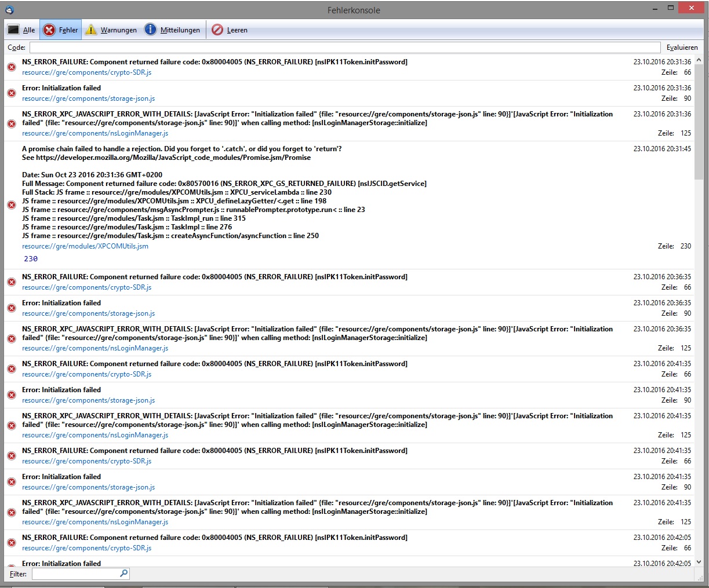Screen dimensions: 709x588
Task: Click scrollbar up arrow
Action: [699, 60]
